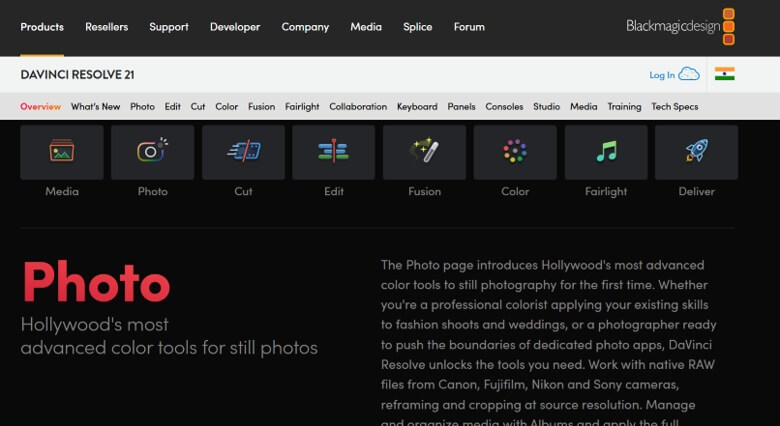The image size is (780, 426).
Task: Open the Fusion magic wand icon
Action: (424, 152)
